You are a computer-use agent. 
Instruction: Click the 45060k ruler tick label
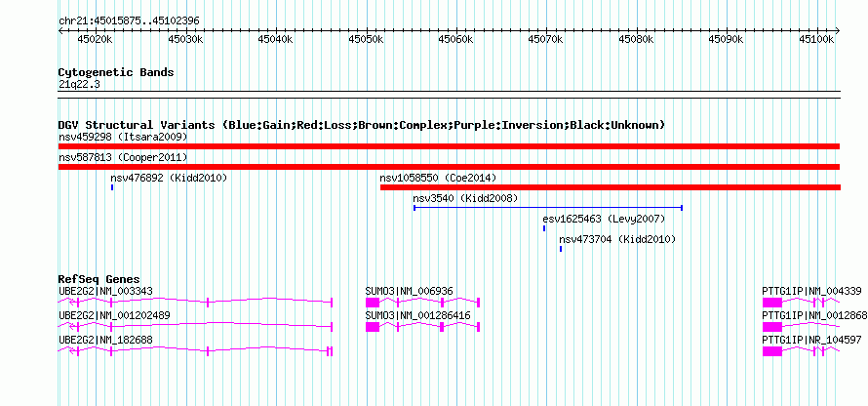456,40
